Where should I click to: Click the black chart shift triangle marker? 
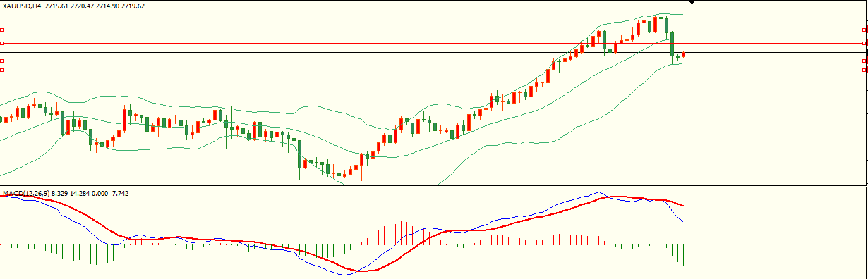pyautogui.click(x=692, y=2)
